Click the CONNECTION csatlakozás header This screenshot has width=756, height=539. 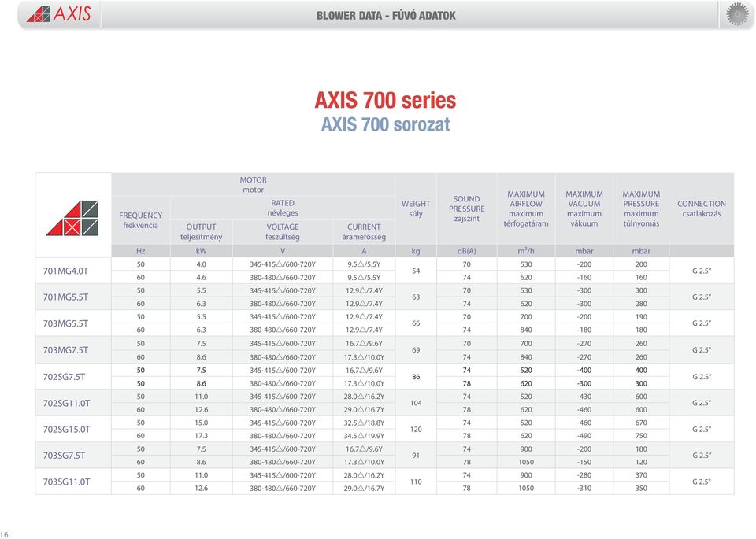(x=702, y=209)
